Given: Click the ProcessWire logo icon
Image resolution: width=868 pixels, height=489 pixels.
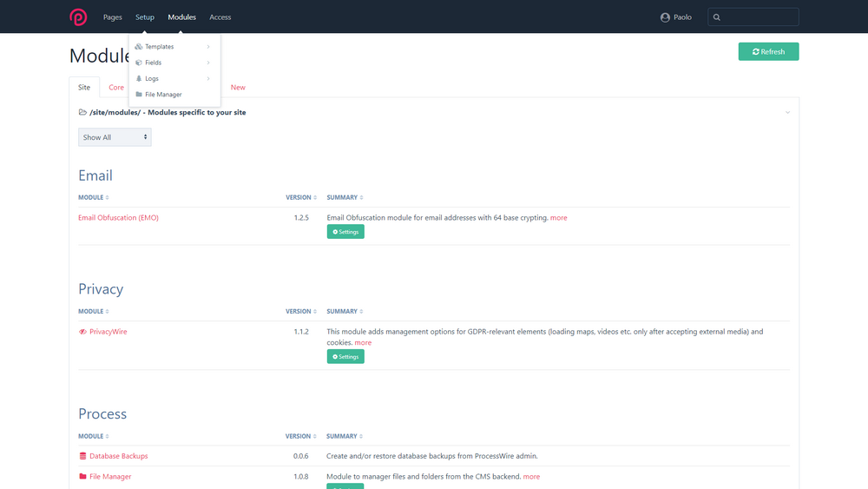Looking at the screenshot, I should pos(78,17).
